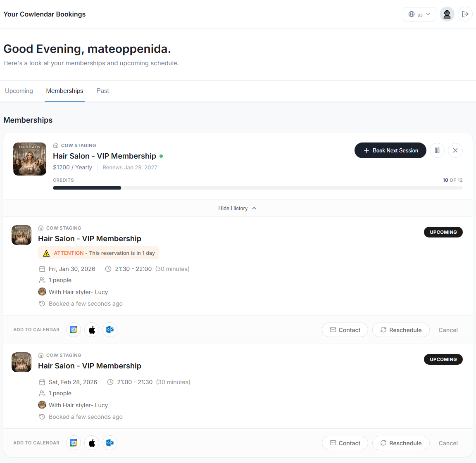Add Feb 28 booking to Outlook calendar
The height and width of the screenshot is (463, 476).
coord(110,443)
